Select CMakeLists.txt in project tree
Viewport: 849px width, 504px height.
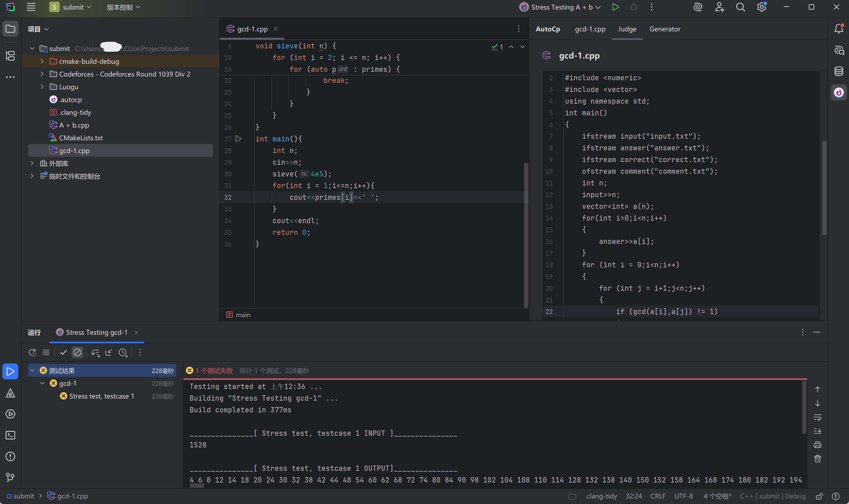[x=81, y=138]
